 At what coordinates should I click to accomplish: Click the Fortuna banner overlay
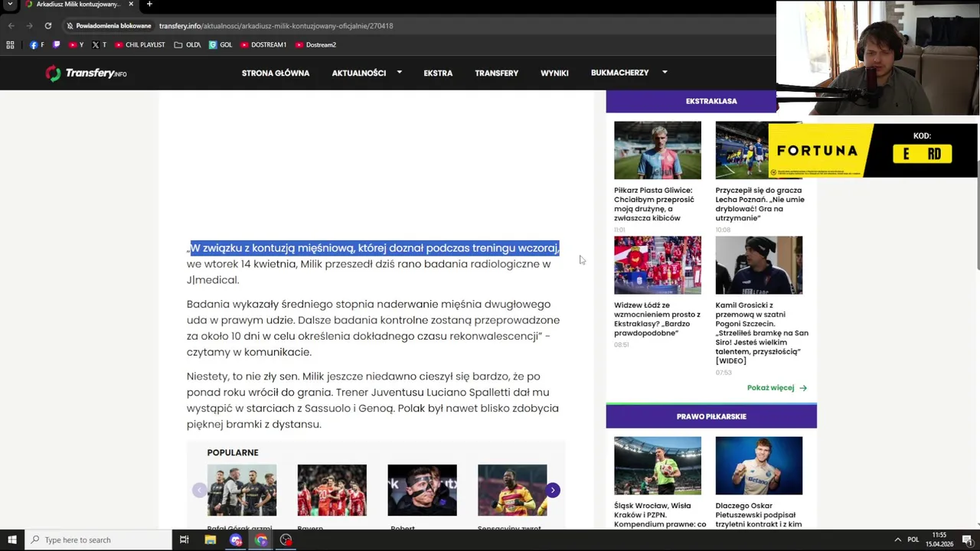(x=873, y=151)
